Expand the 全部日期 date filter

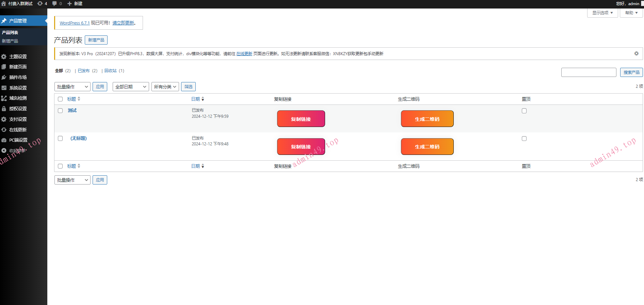(x=131, y=87)
